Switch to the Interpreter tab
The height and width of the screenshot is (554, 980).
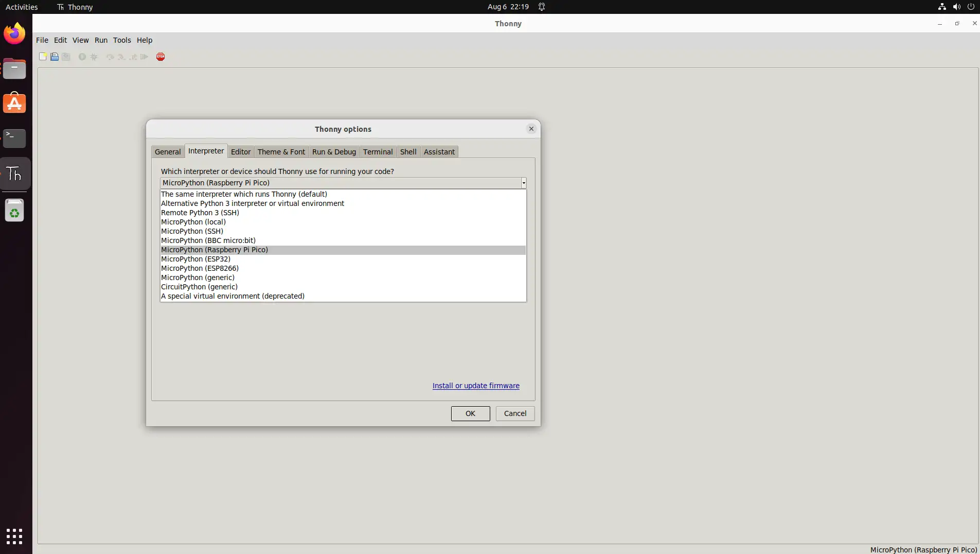pyautogui.click(x=206, y=151)
